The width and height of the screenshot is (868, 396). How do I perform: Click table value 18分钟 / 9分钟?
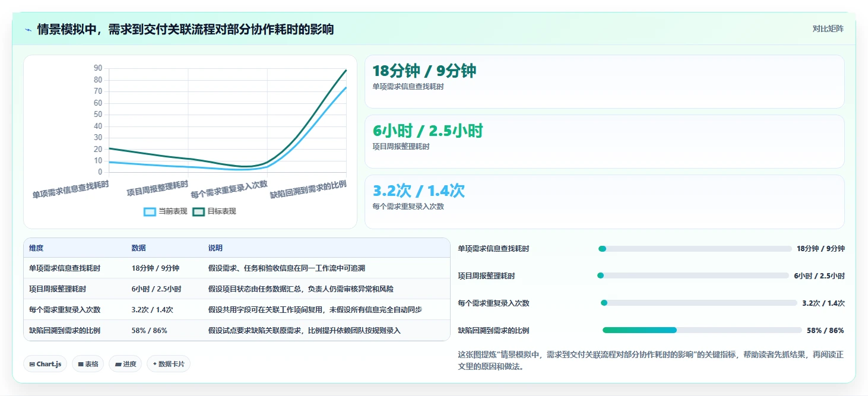pos(156,268)
